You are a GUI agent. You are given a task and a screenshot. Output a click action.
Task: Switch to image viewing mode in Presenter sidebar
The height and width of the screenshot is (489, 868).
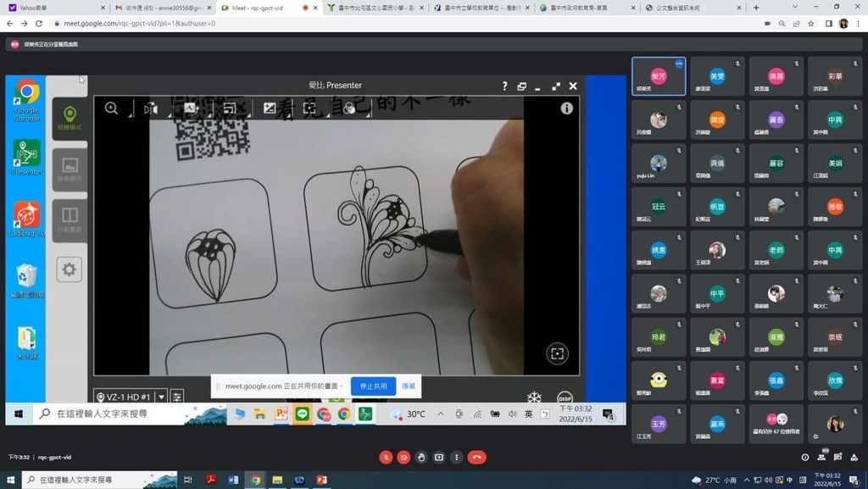[x=70, y=169]
